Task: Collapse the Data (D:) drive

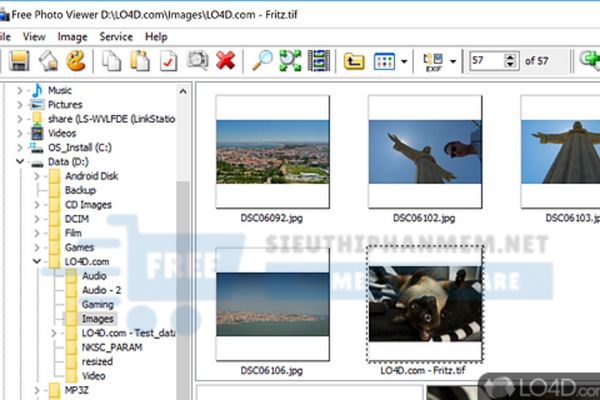Action: pyautogui.click(x=20, y=162)
